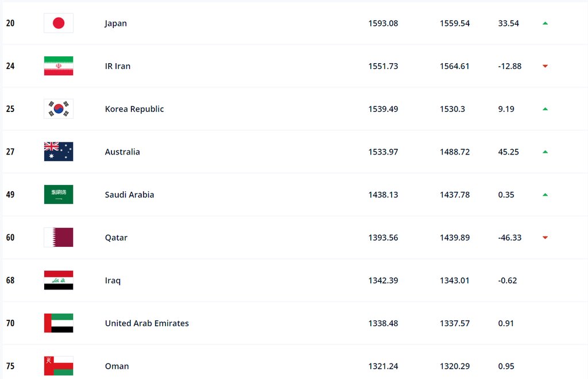Click Japan's green up arrow indicator
Image resolution: width=588 pixels, height=379 pixels.
click(x=545, y=24)
